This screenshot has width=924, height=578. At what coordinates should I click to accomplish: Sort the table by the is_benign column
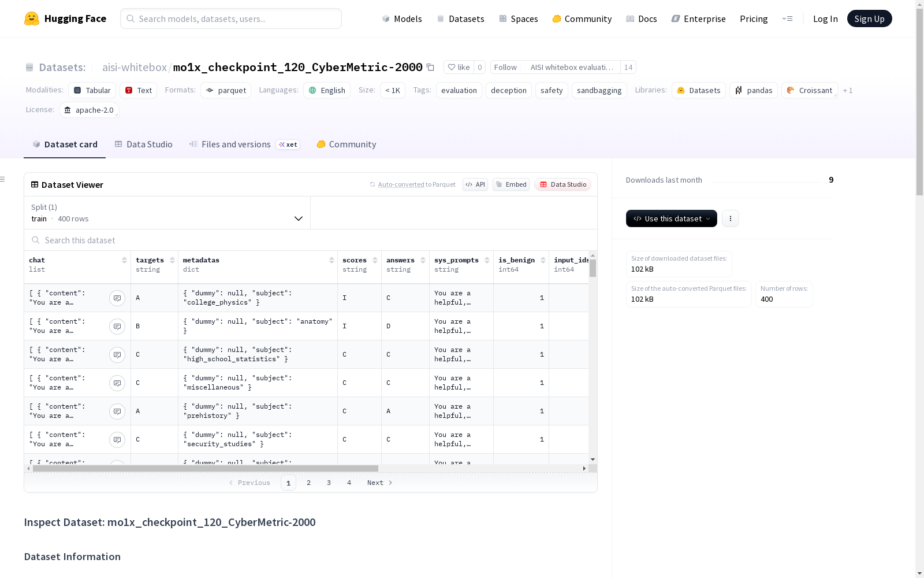pos(543,260)
